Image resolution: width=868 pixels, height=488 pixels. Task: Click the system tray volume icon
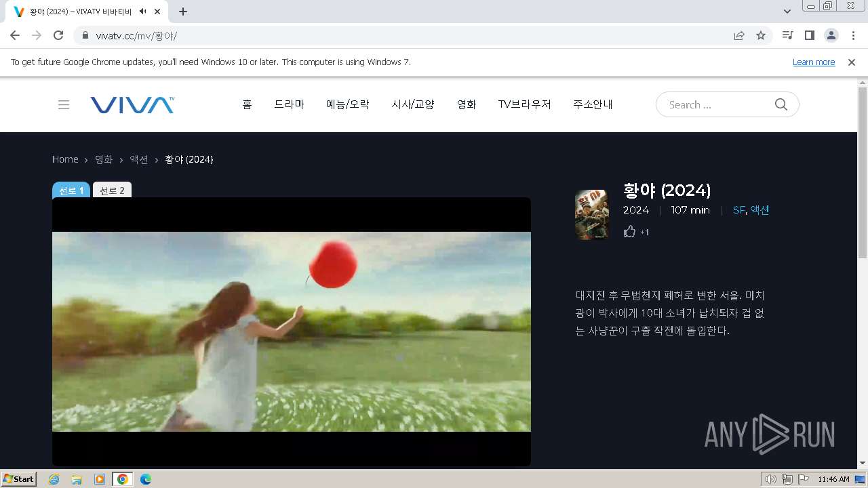pos(771,479)
